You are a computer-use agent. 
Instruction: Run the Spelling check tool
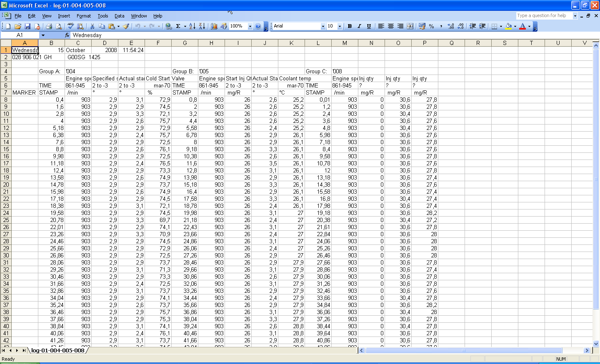pyautogui.click(x=70, y=26)
